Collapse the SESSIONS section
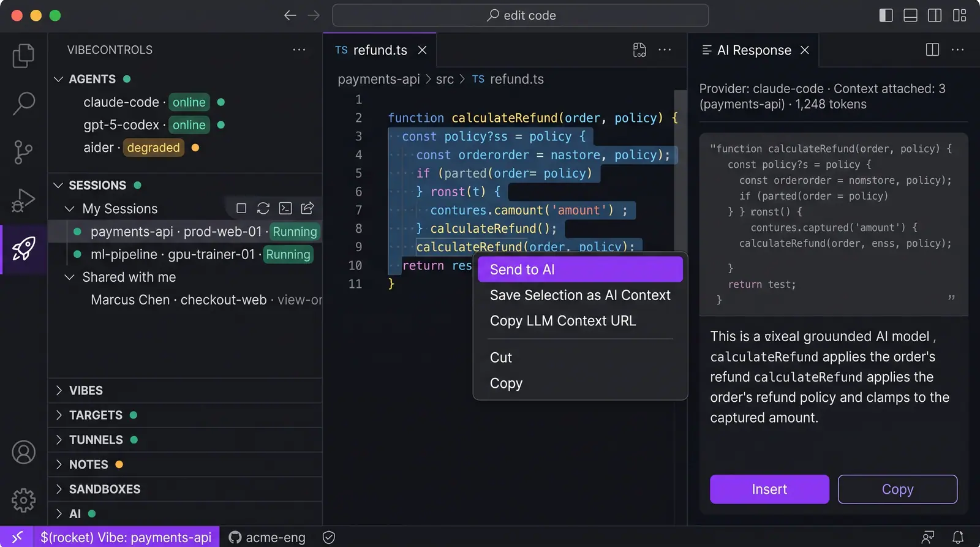The width and height of the screenshot is (980, 547). point(58,185)
